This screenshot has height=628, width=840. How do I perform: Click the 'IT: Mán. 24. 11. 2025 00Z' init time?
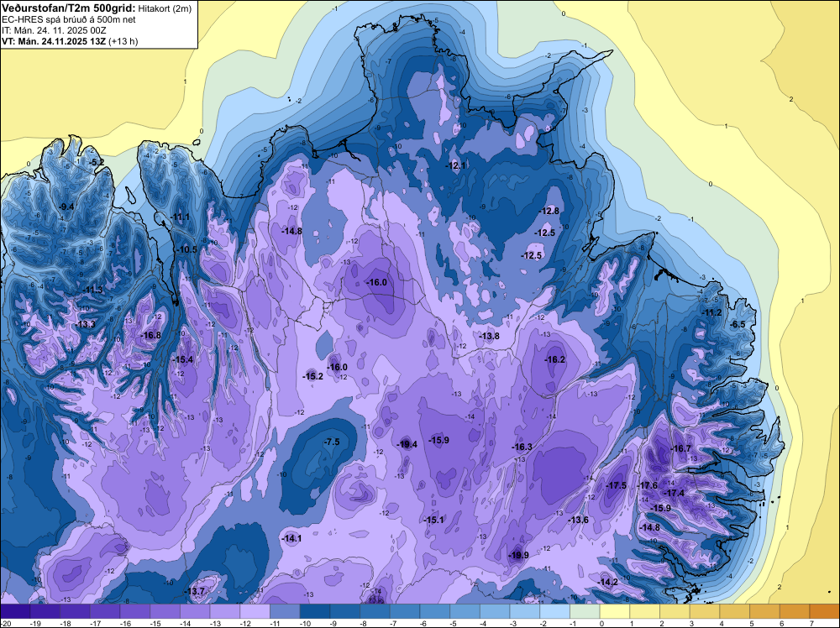click(x=54, y=30)
